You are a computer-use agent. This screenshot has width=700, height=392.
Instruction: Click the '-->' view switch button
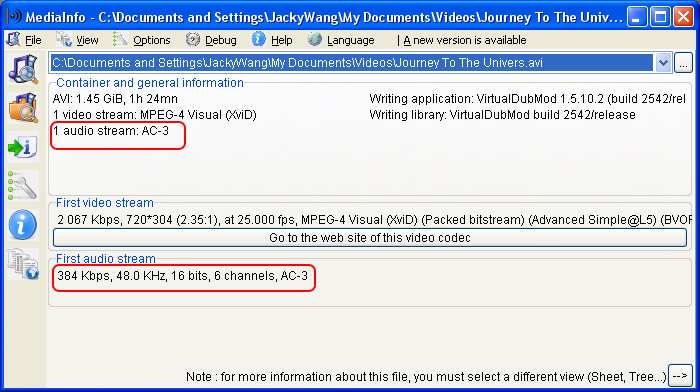[680, 376]
